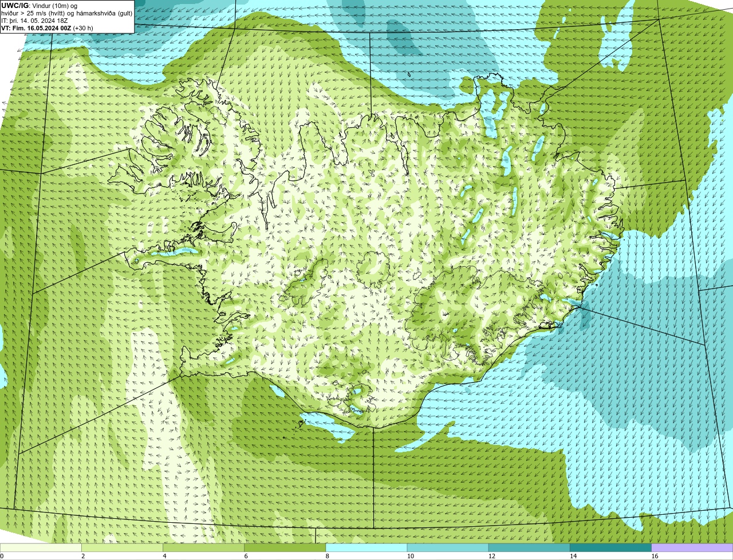
Task: Click the '10' label on the color scale
Action: [x=410, y=556]
